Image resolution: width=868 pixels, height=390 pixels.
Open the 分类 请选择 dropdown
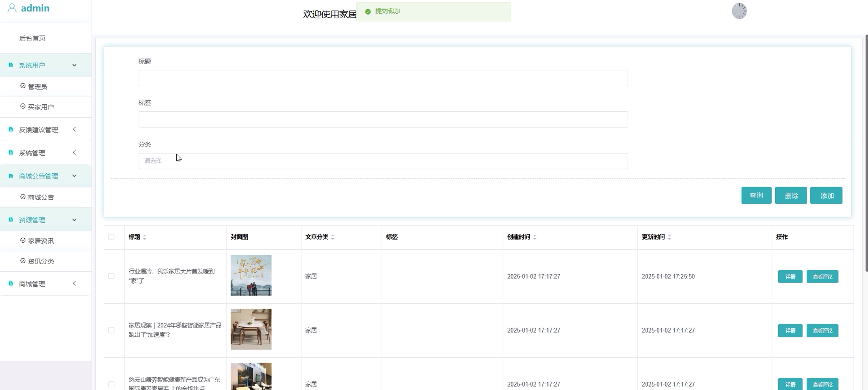(383, 161)
